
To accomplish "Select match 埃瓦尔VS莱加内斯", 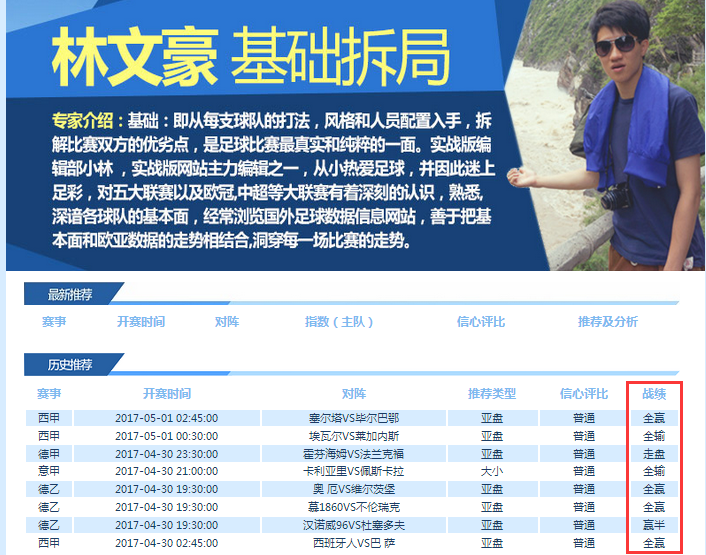I will (354, 436).
